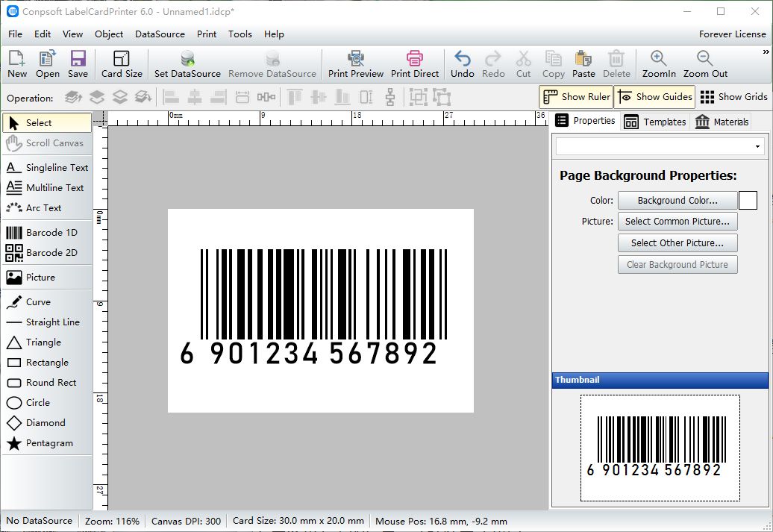
Task: Click the distribute vertically operation icon
Action: 390,97
